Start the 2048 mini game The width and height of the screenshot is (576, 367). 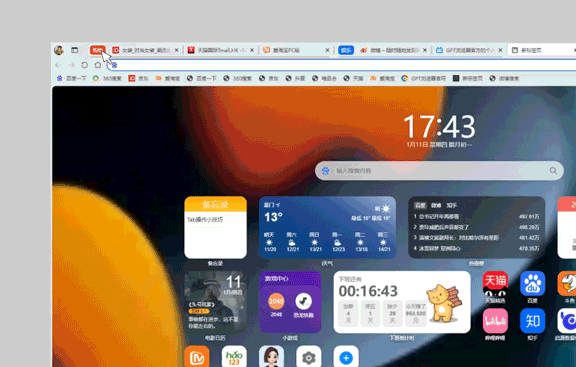point(276,302)
